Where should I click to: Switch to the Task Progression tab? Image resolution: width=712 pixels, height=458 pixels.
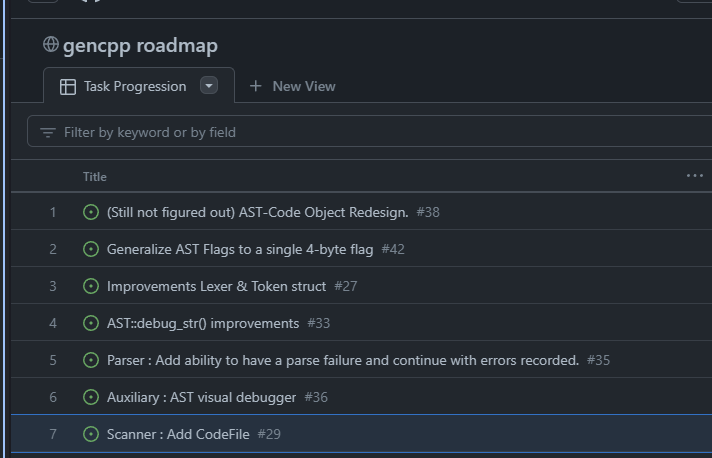[134, 86]
